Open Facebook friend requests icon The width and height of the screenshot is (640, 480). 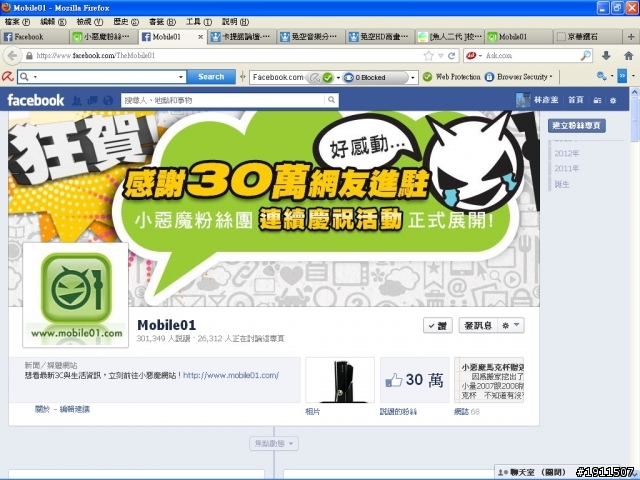point(76,100)
